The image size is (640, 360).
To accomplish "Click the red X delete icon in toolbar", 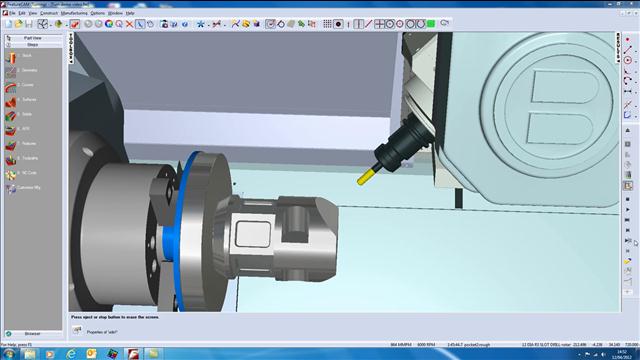I will 129,24.
